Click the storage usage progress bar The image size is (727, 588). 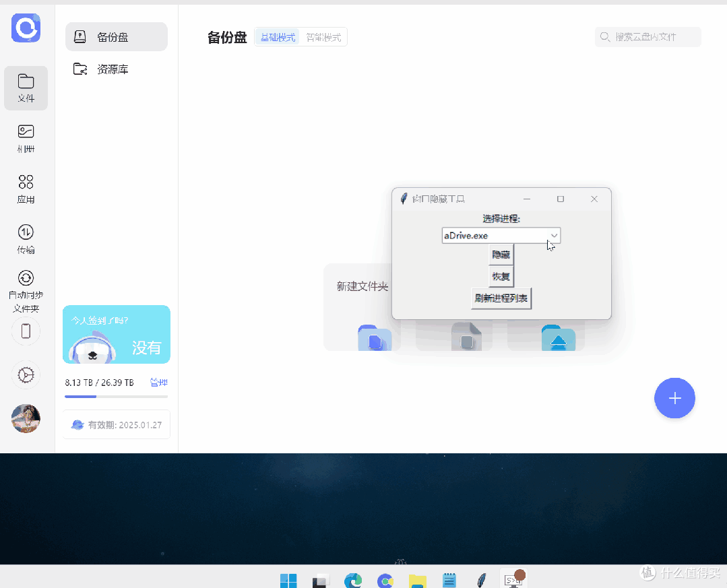pyautogui.click(x=117, y=397)
